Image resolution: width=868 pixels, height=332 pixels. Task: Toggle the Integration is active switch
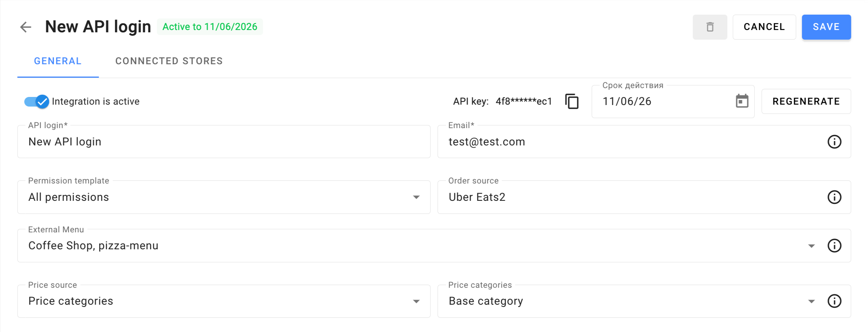point(37,102)
